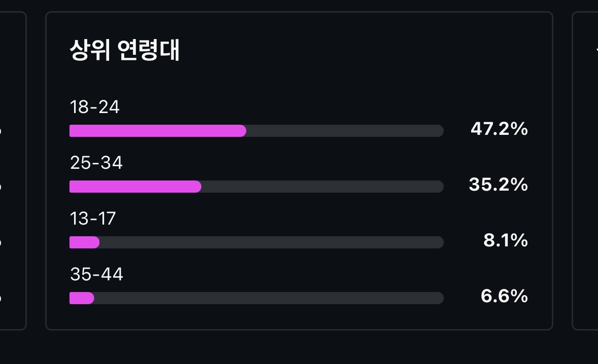Click the 47.2% percentage value
This screenshot has width=598, height=364.
499,129
